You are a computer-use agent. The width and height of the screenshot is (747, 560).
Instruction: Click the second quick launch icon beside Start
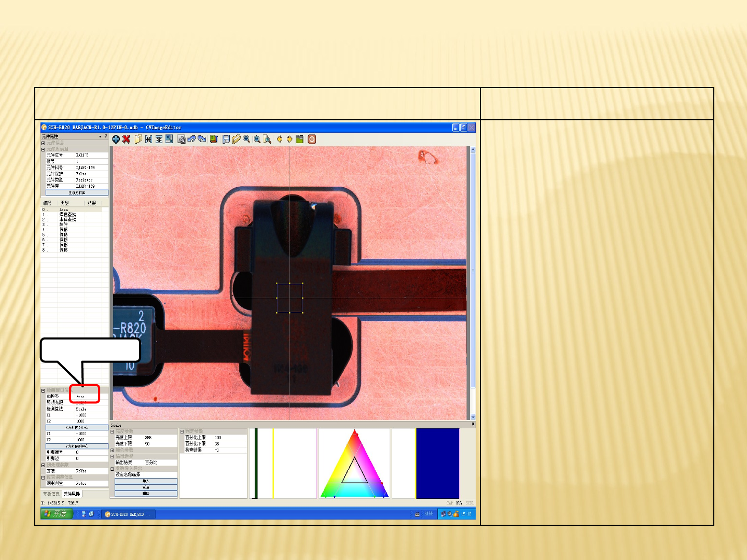click(x=91, y=514)
